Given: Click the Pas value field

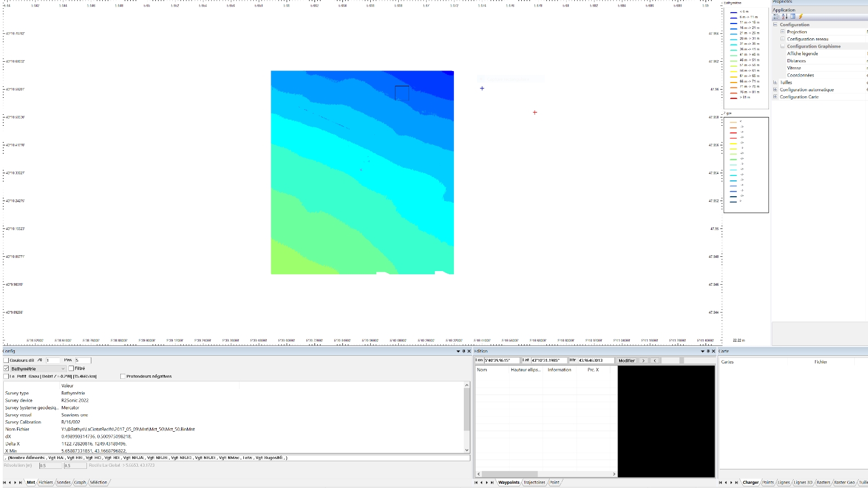Looking at the screenshot, I should click(x=83, y=361).
